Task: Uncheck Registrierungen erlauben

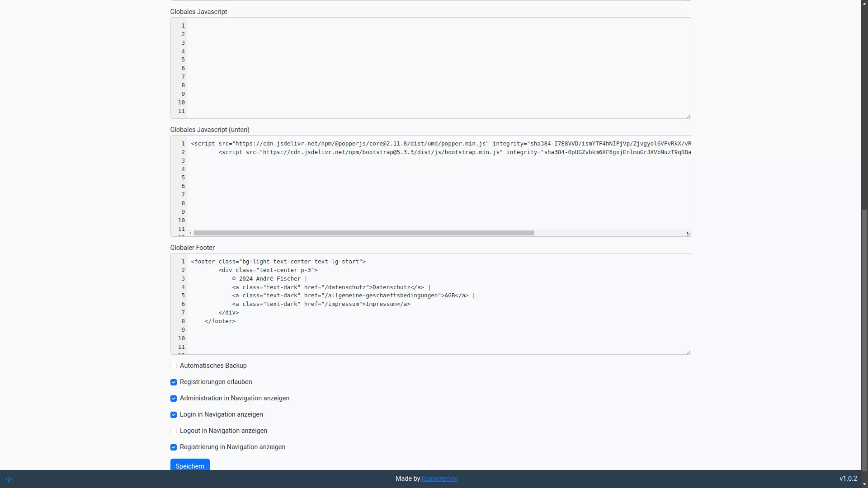Action: click(x=174, y=382)
